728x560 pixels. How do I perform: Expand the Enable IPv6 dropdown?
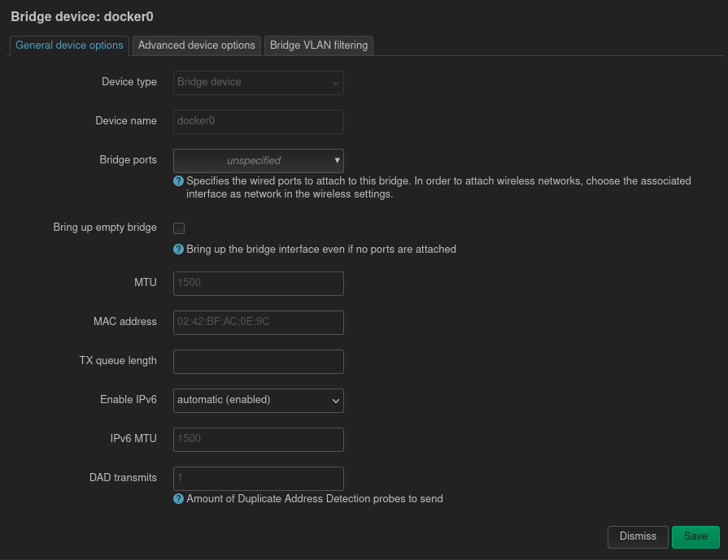(x=258, y=400)
